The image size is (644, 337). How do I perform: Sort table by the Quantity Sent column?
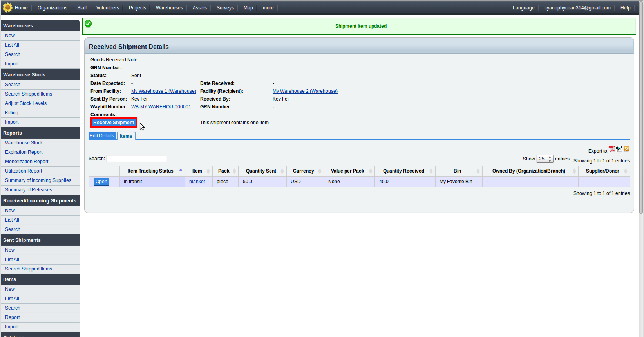(x=261, y=171)
